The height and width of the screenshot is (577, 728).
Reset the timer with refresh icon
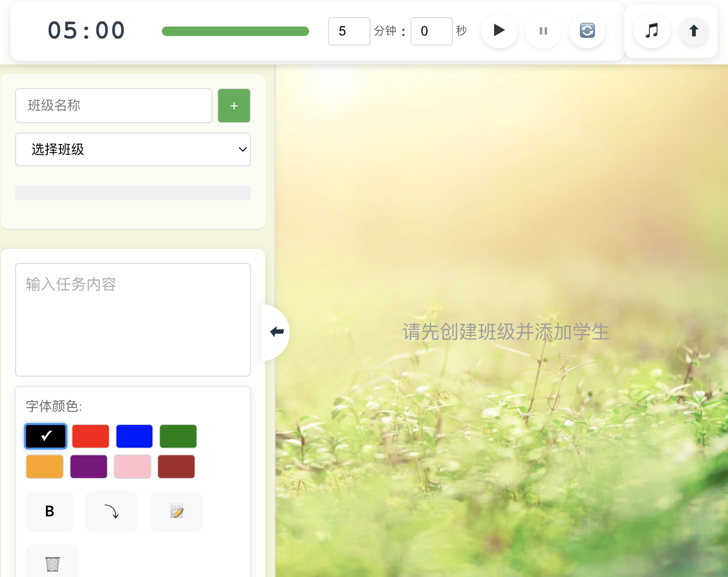coord(587,31)
